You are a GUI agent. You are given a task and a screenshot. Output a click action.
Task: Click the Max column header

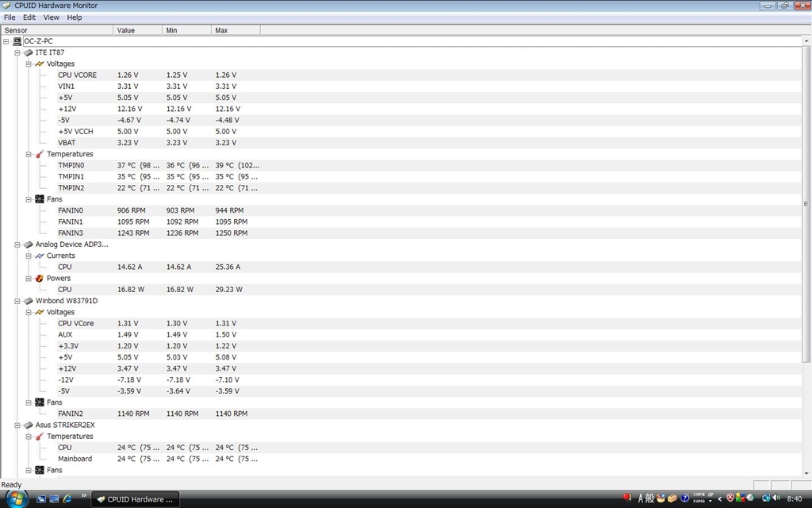click(236, 30)
